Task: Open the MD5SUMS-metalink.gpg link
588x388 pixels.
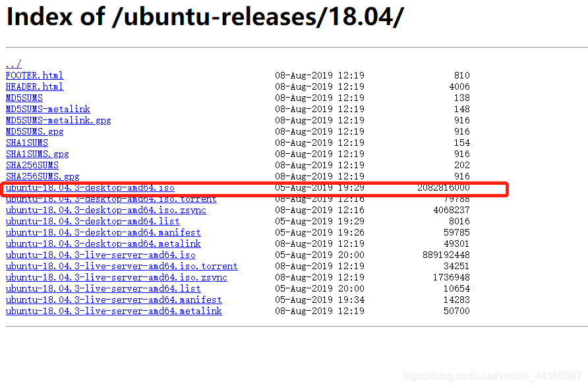Action: tap(58, 121)
